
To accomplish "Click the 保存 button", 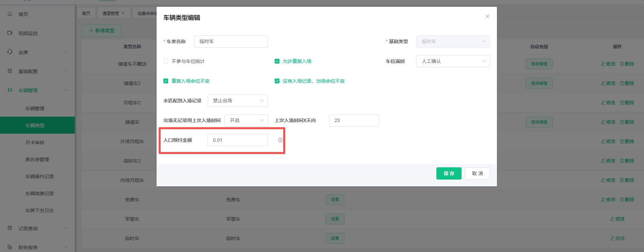I will 449,173.
